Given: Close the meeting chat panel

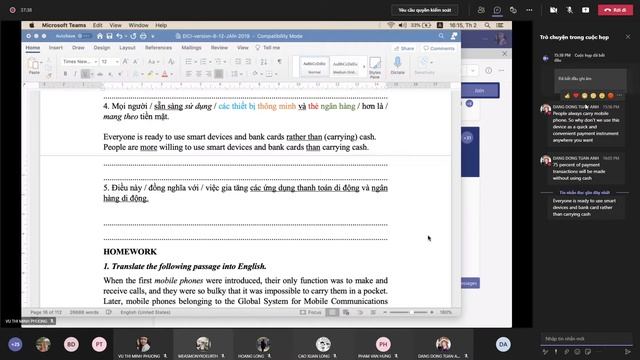Looking at the screenshot, I should [628, 37].
